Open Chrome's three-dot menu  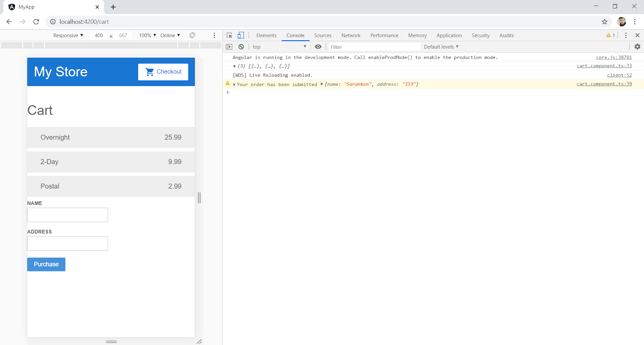coord(635,22)
